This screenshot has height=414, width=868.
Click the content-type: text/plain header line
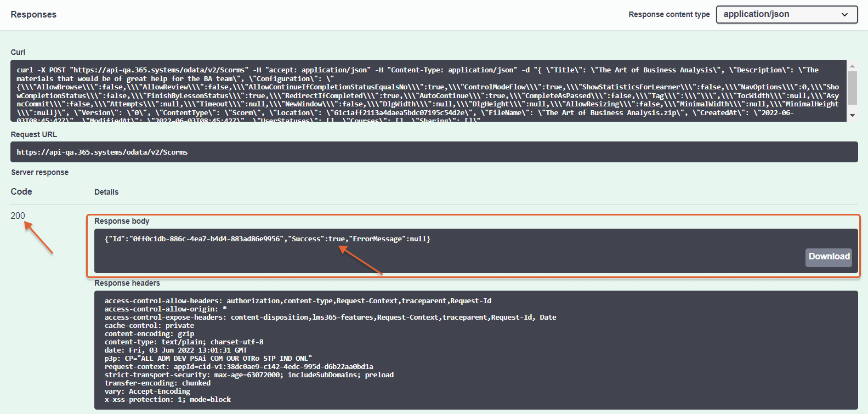[x=184, y=342]
